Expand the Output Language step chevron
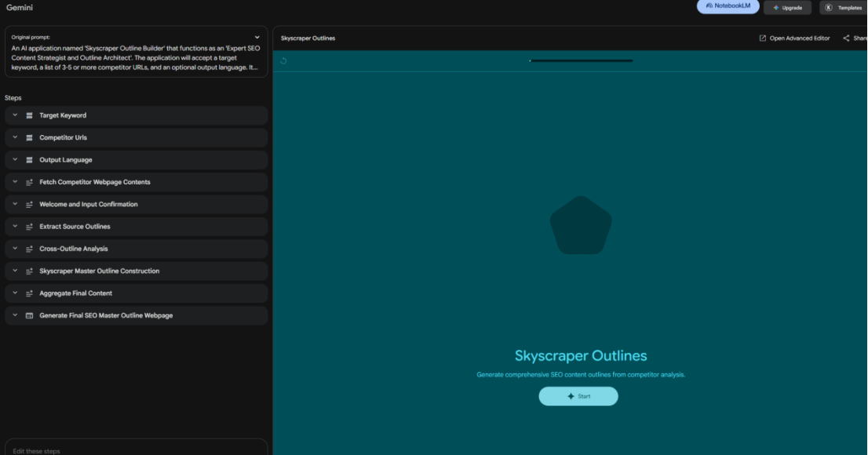Image resolution: width=868 pixels, height=455 pixels. 15,159
